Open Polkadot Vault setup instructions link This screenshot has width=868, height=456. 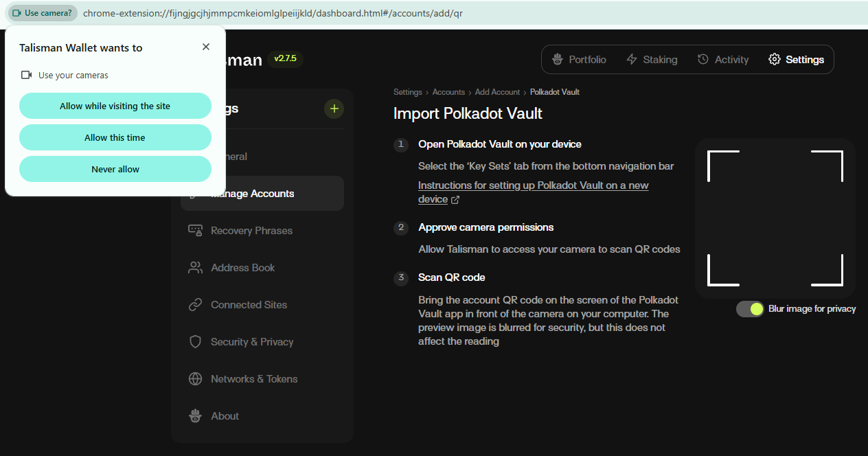[x=533, y=192]
